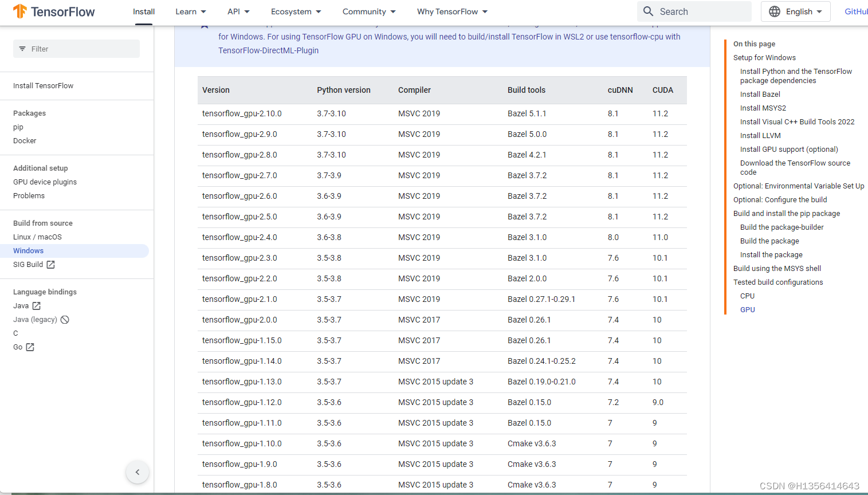
Task: Click the tensorflow_gpu-2.10.0 cell
Action: (242, 114)
